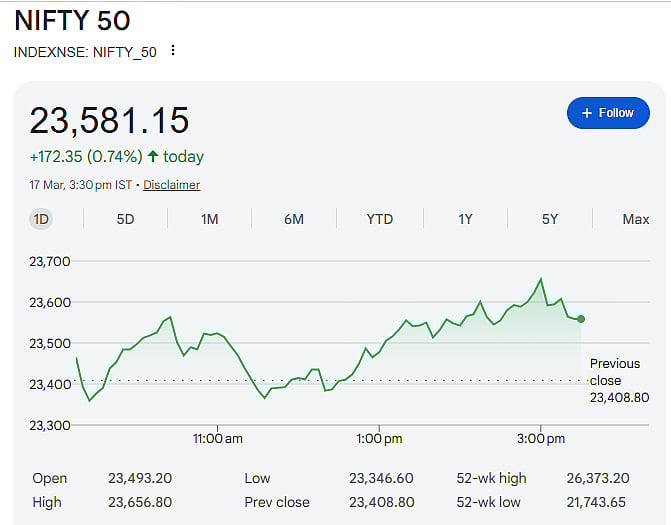
Task: Click the green end dot on chart line
Action: point(581,319)
